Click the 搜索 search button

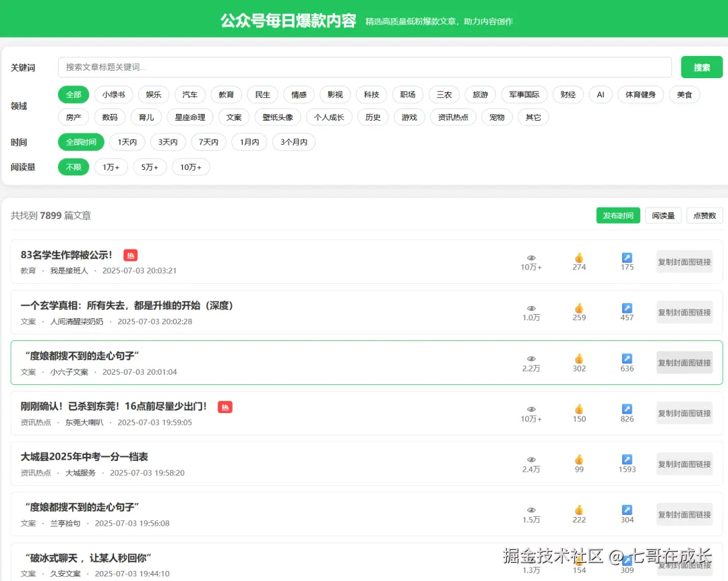coord(701,67)
